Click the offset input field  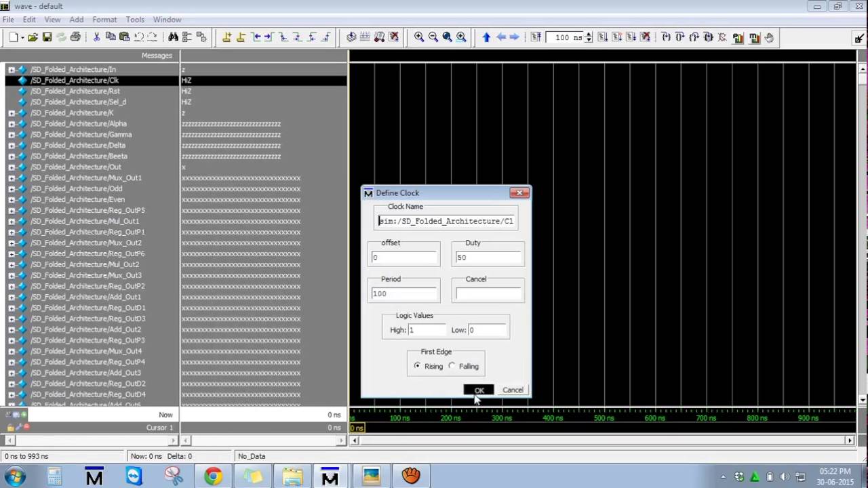tap(403, 258)
